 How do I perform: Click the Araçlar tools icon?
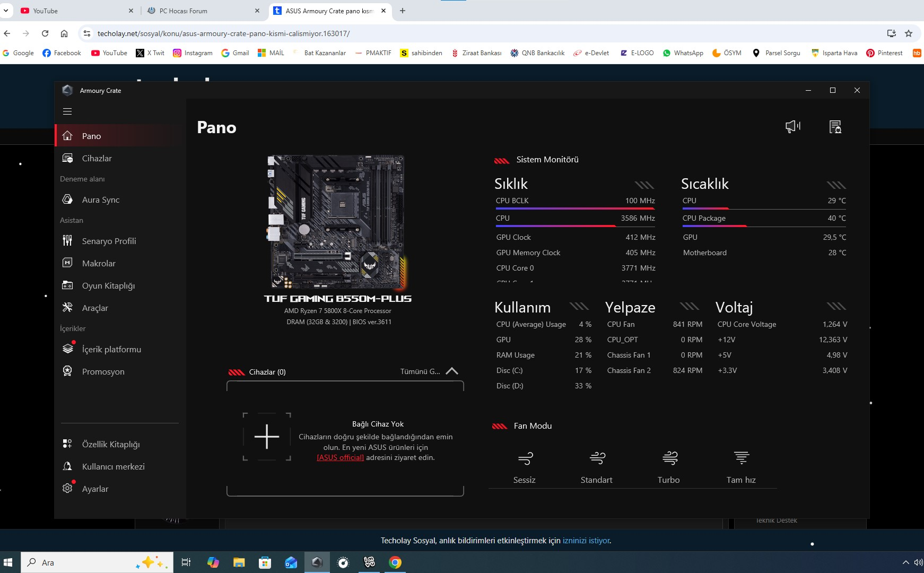[x=67, y=307]
